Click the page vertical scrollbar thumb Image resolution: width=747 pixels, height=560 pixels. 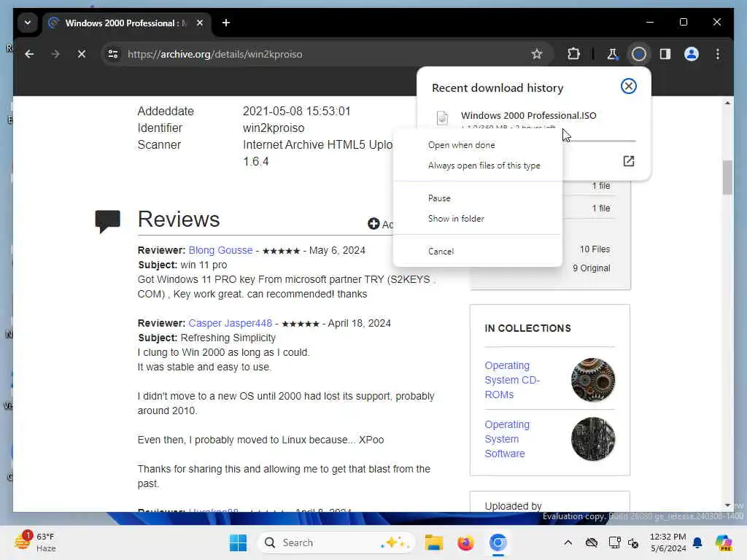[x=727, y=178]
